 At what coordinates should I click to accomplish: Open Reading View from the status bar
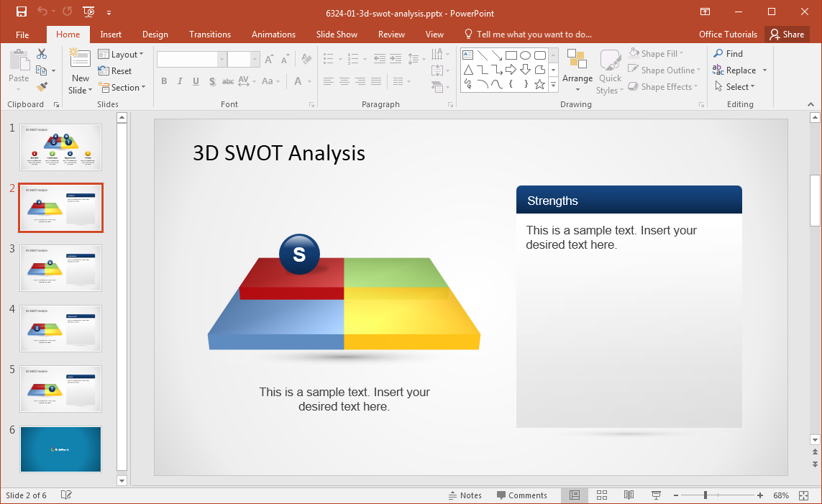(629, 495)
